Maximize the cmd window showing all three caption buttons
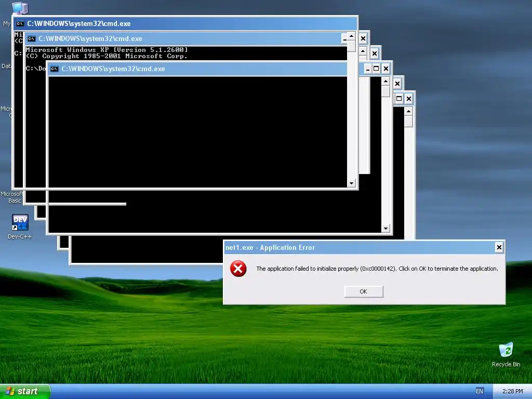This screenshot has width=532, height=399. pyautogui.click(x=376, y=69)
